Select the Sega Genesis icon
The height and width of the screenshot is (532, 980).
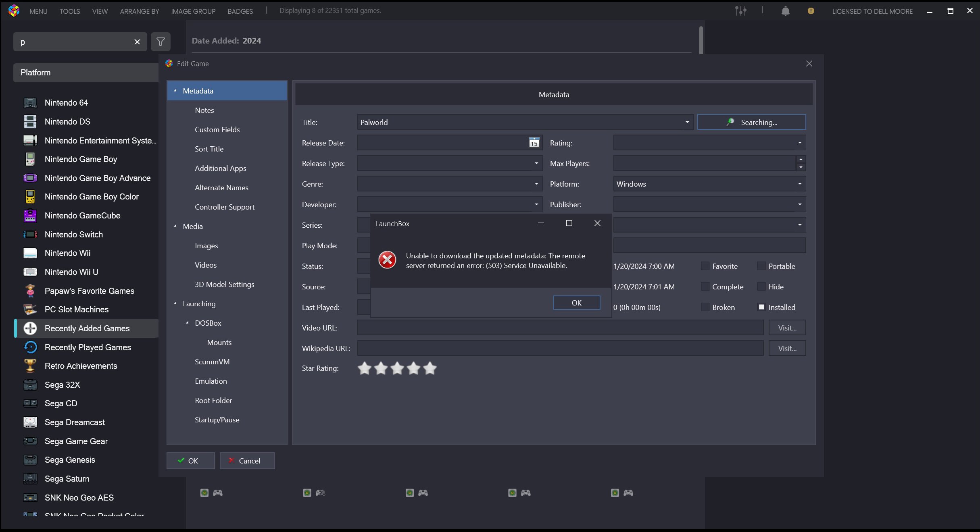point(30,460)
